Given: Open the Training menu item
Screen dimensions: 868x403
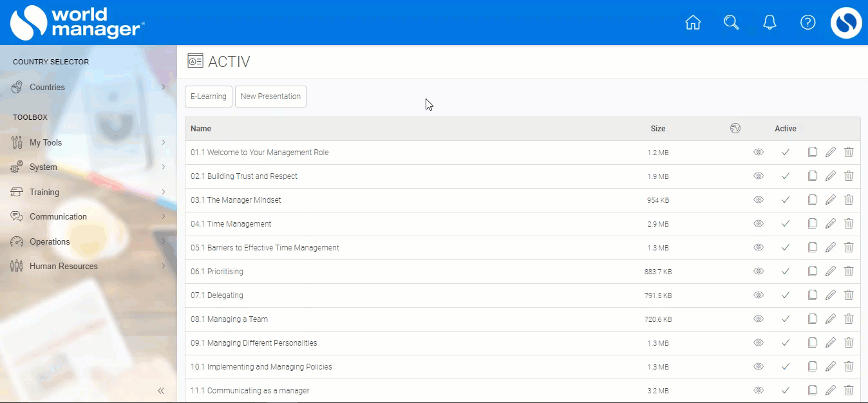Looking at the screenshot, I should (x=44, y=192).
